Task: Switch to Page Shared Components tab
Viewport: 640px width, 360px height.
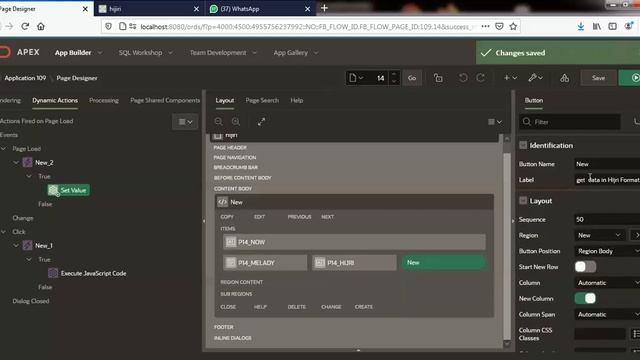Action: (165, 100)
